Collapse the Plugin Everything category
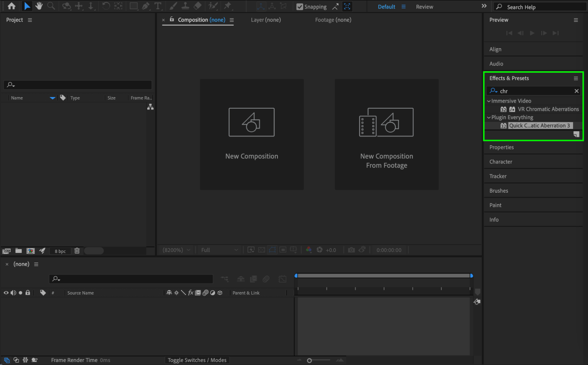The height and width of the screenshot is (365, 588). pyautogui.click(x=489, y=117)
